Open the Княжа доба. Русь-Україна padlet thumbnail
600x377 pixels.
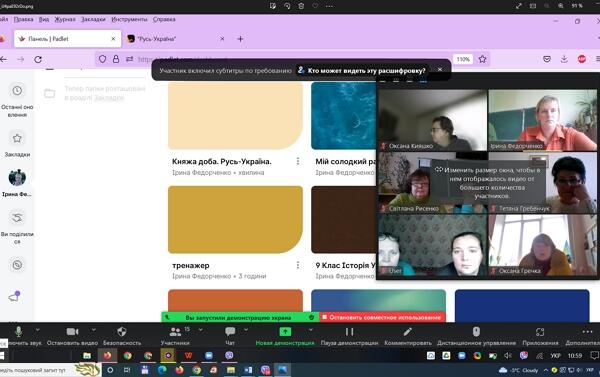pos(235,116)
